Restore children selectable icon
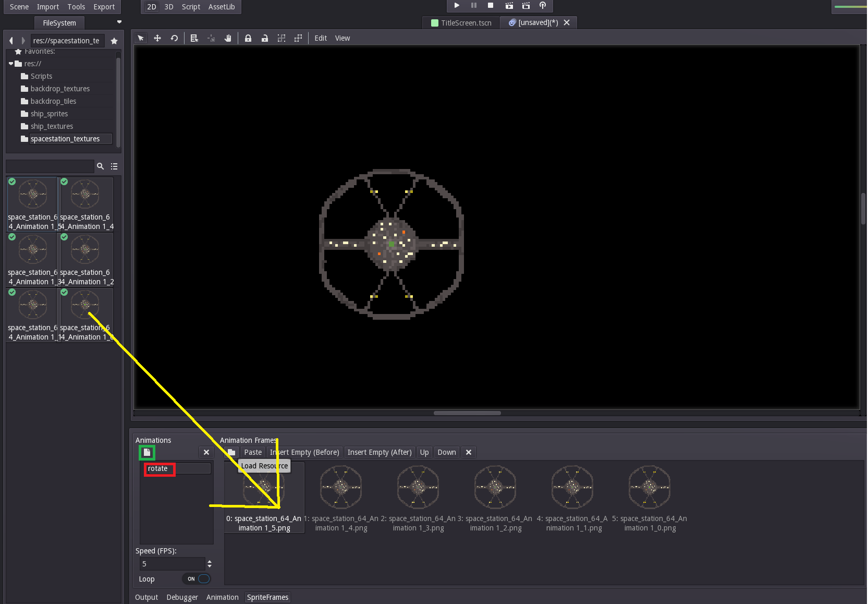 pyautogui.click(x=298, y=38)
